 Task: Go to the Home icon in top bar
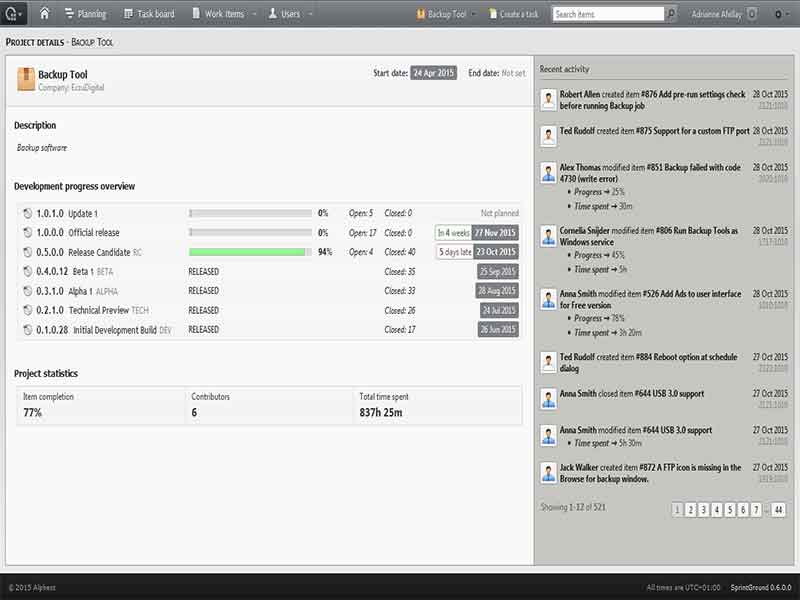coord(44,14)
